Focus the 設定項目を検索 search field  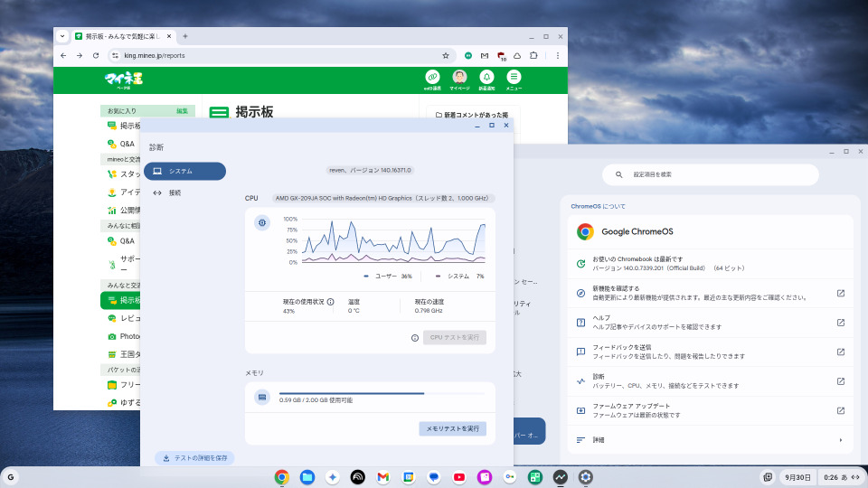[x=710, y=174]
